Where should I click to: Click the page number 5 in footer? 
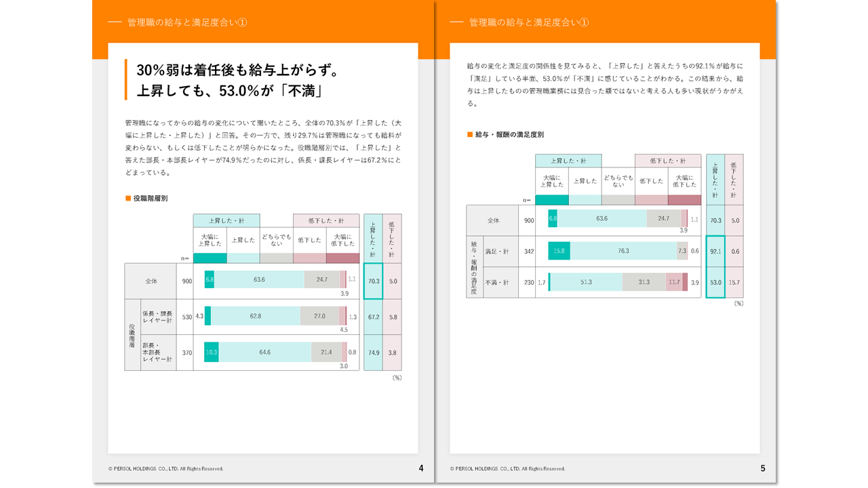(763, 468)
